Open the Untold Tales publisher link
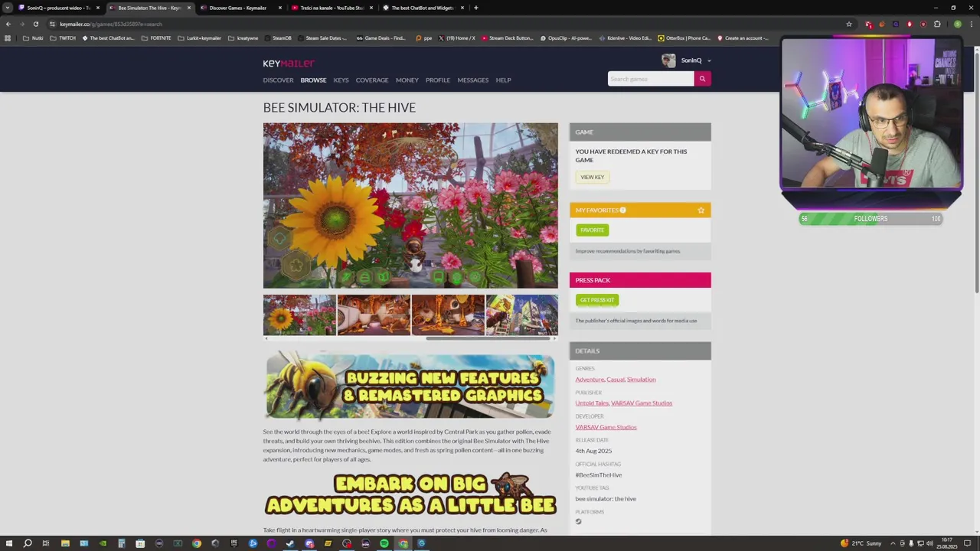 click(592, 403)
